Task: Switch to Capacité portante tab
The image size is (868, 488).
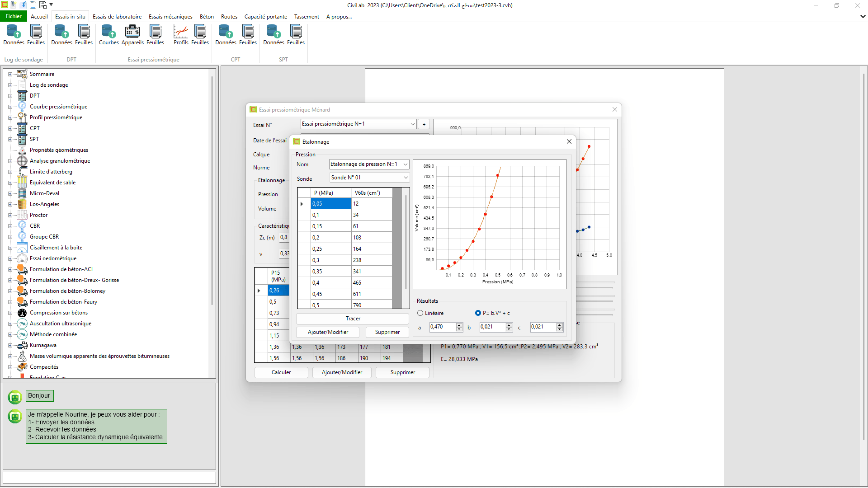Action: [x=266, y=17]
